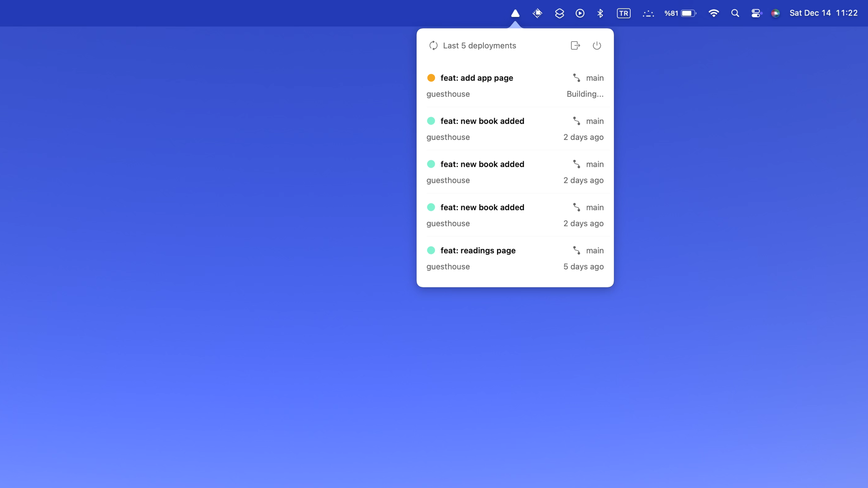Open Control Center from the menu bar
Screen dimensions: 868x488
756,13
